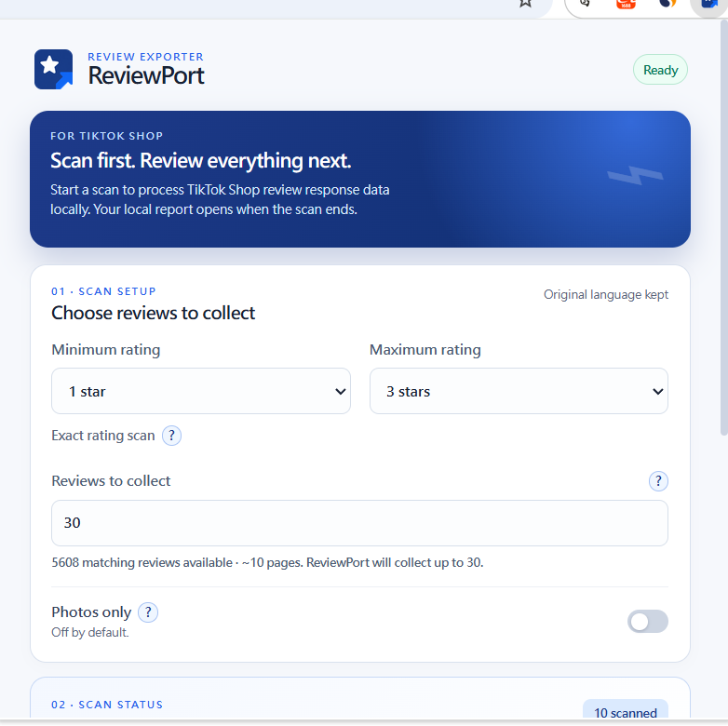Click the 'Original language kept' text
The image size is (728, 726).
[x=606, y=295]
